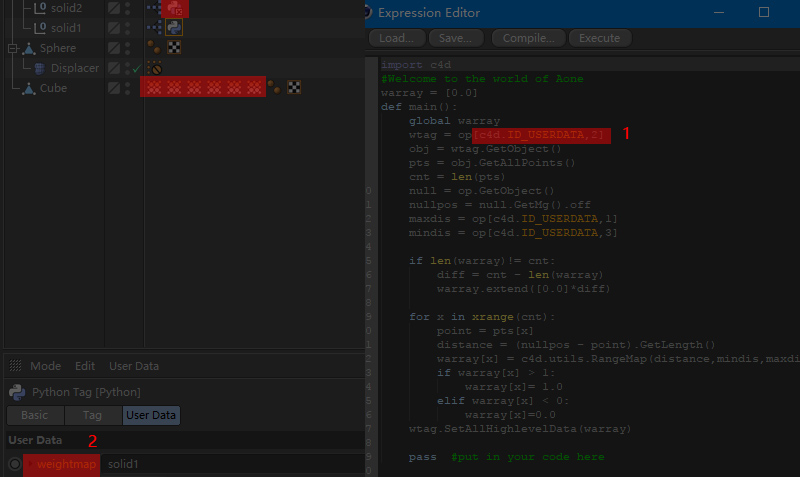Toggle the layer box for Sphere

(x=114, y=48)
